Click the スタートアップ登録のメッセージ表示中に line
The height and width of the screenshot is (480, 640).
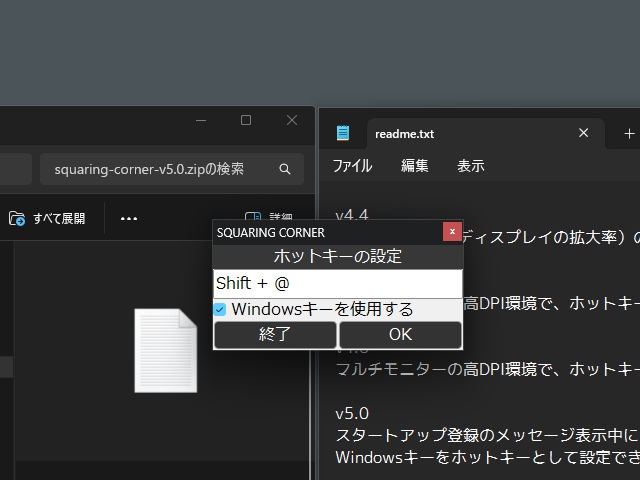point(488,436)
